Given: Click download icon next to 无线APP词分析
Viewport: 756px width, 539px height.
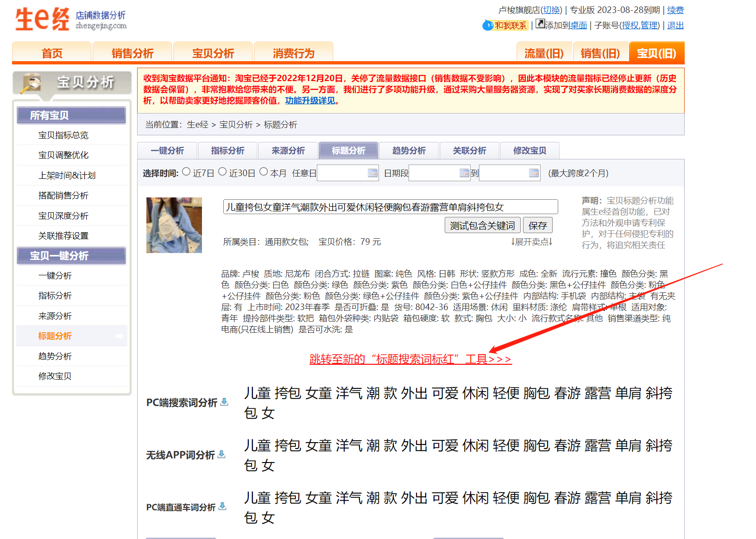Looking at the screenshot, I should click(221, 454).
